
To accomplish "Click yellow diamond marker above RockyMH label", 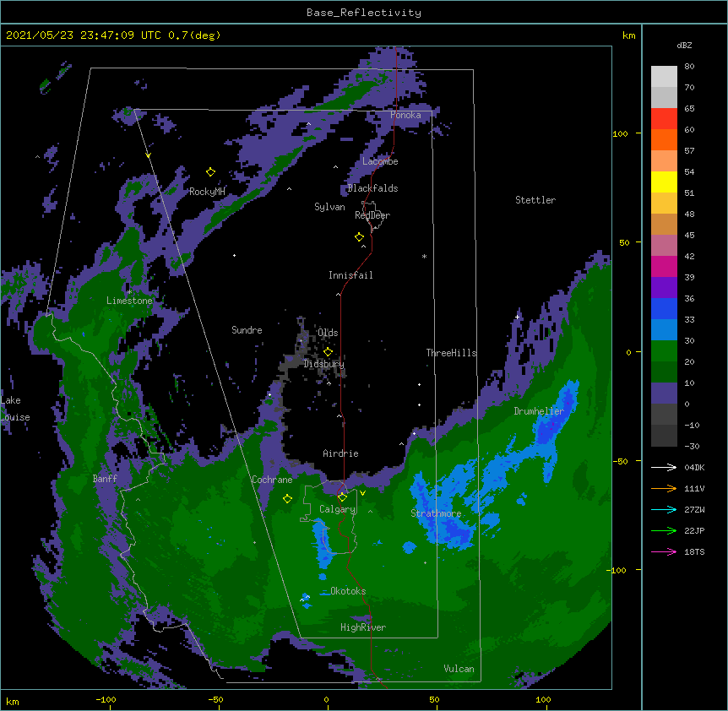I will pos(210,172).
